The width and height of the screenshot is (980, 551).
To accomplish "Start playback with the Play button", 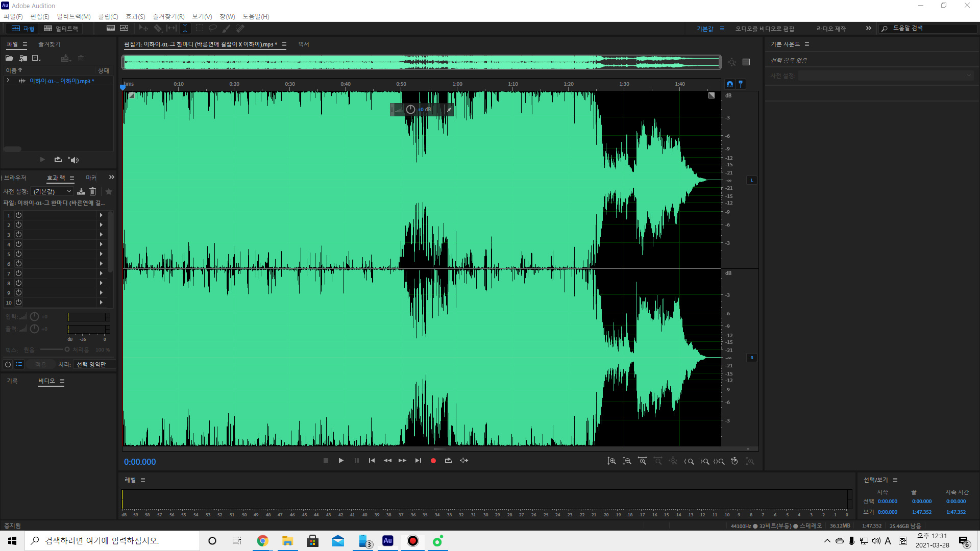I will point(341,461).
